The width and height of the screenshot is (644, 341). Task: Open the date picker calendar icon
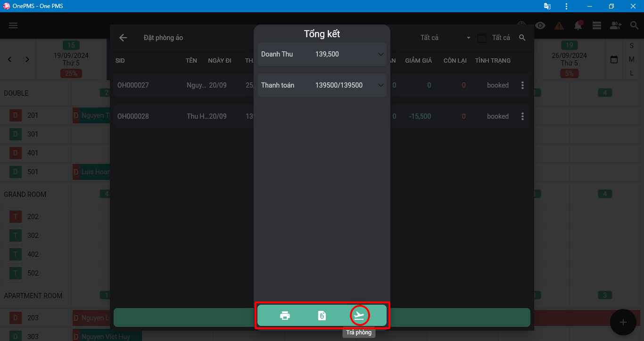click(x=614, y=59)
